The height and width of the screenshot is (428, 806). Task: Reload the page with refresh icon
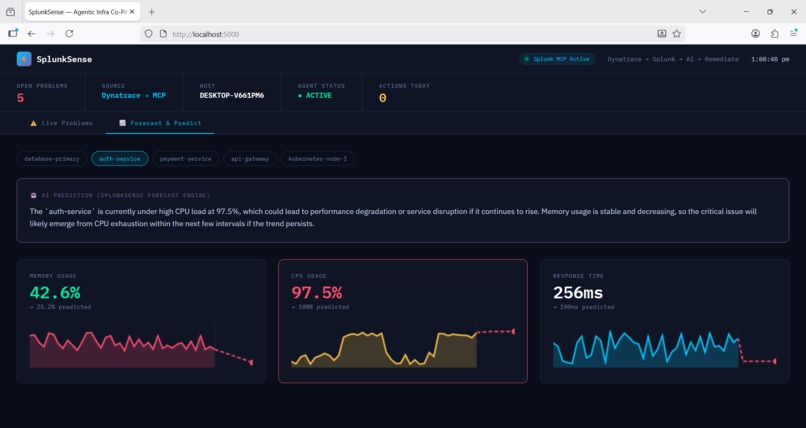(69, 34)
